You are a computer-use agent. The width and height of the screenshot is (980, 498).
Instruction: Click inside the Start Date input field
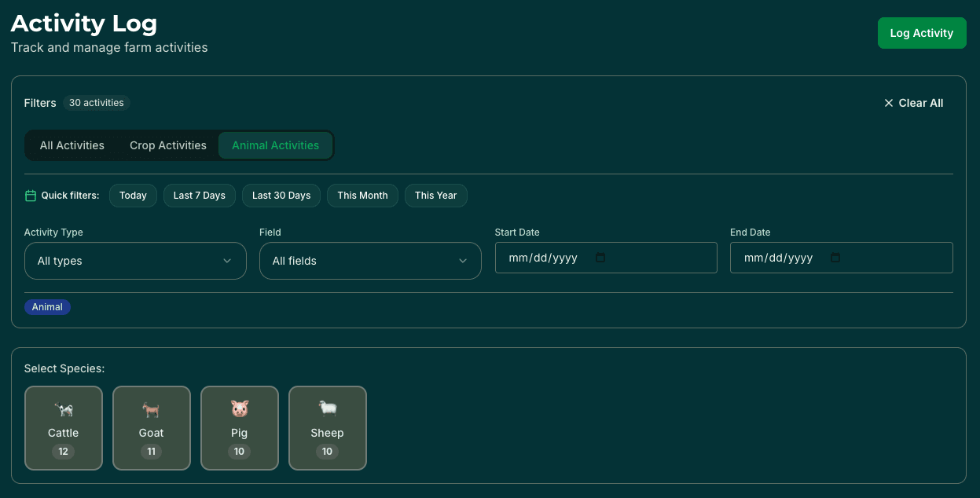[x=550, y=258]
